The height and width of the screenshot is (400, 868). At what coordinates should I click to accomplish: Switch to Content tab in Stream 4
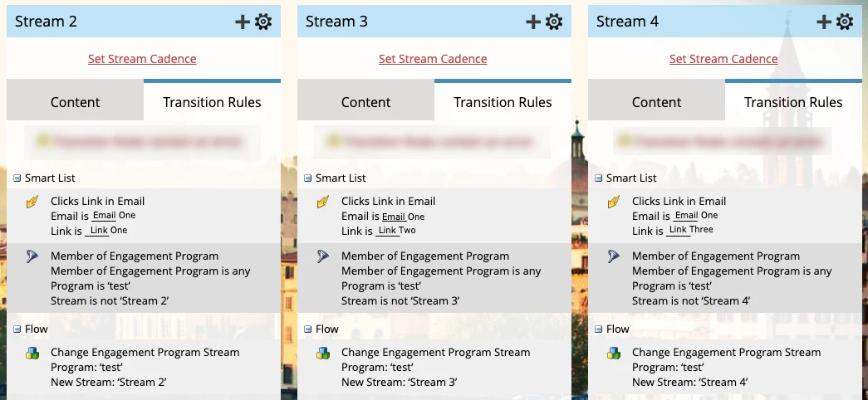pos(656,102)
